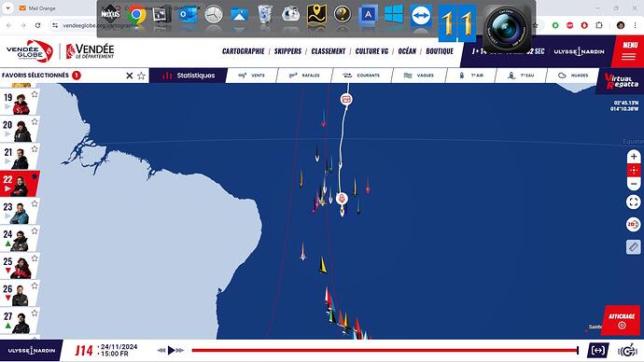Fast-forward the race timeline
Image resolution: width=644 pixels, height=362 pixels.
(180, 351)
